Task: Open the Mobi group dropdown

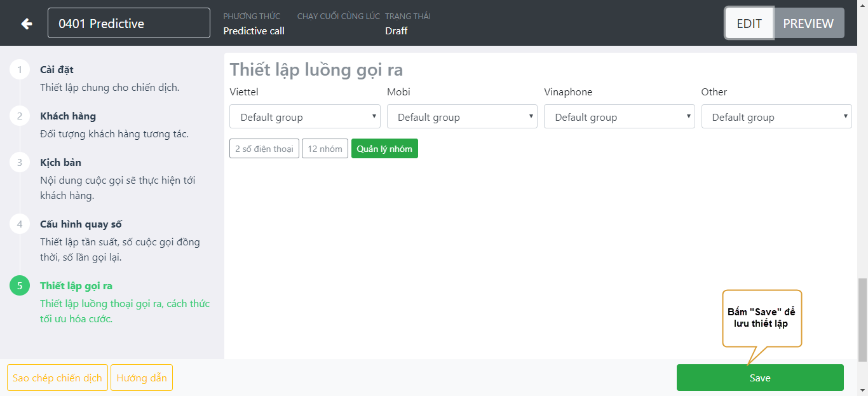Action: click(x=462, y=117)
